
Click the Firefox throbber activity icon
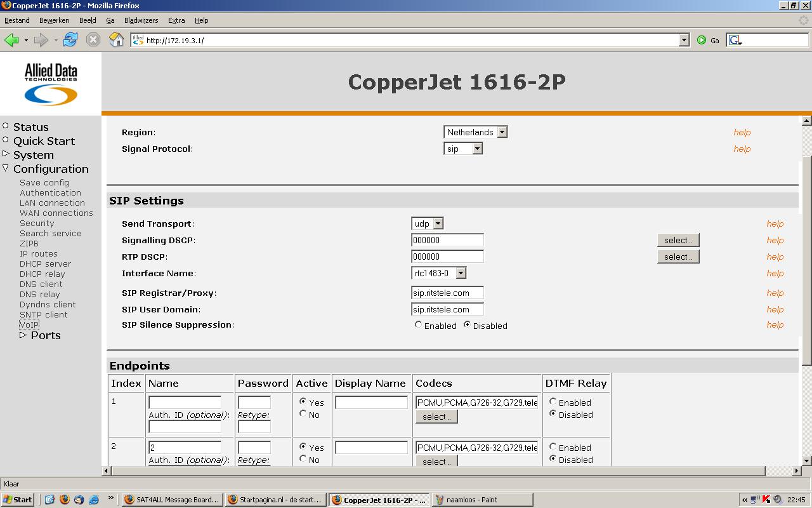pyautogui.click(x=803, y=20)
